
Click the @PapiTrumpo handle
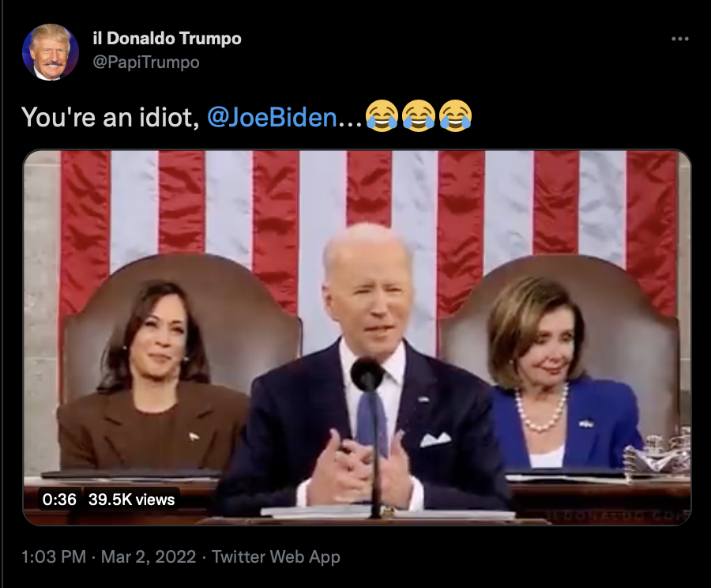[x=146, y=62]
